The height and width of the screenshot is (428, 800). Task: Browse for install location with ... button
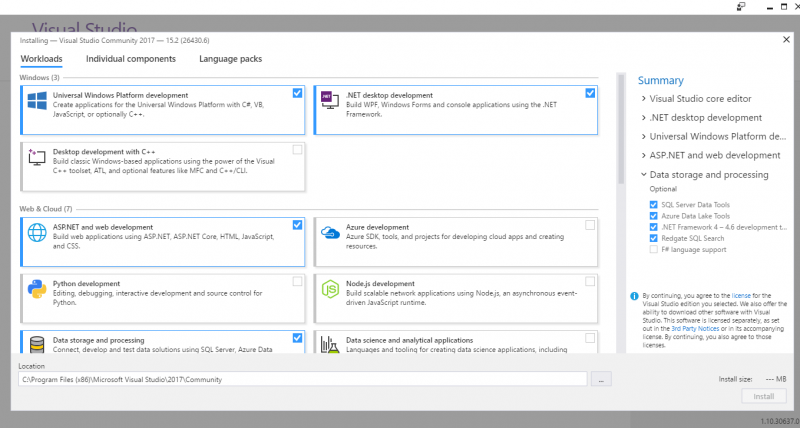click(x=601, y=380)
